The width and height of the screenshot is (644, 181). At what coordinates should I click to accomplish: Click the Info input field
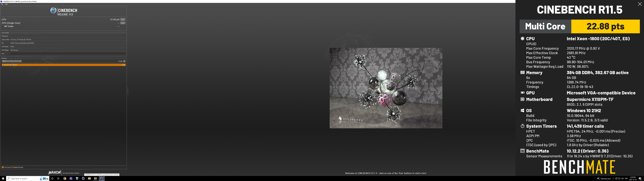click(x=68, y=54)
